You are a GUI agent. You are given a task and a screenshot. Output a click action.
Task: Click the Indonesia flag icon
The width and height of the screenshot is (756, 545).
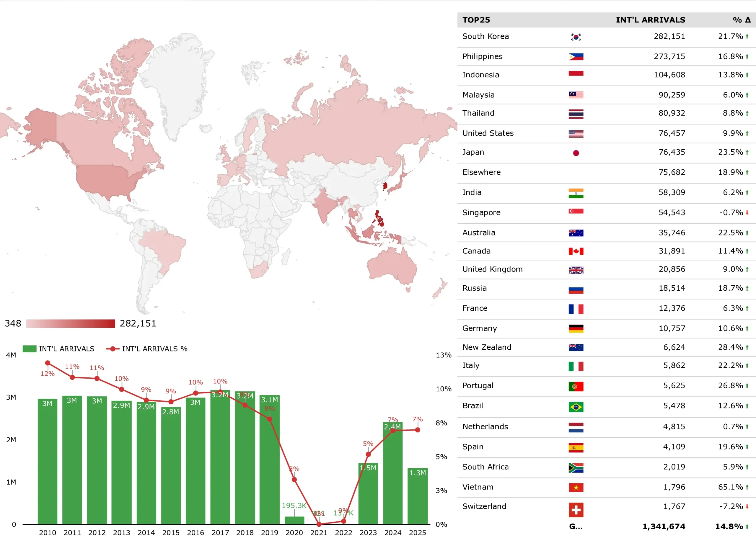(576, 74)
